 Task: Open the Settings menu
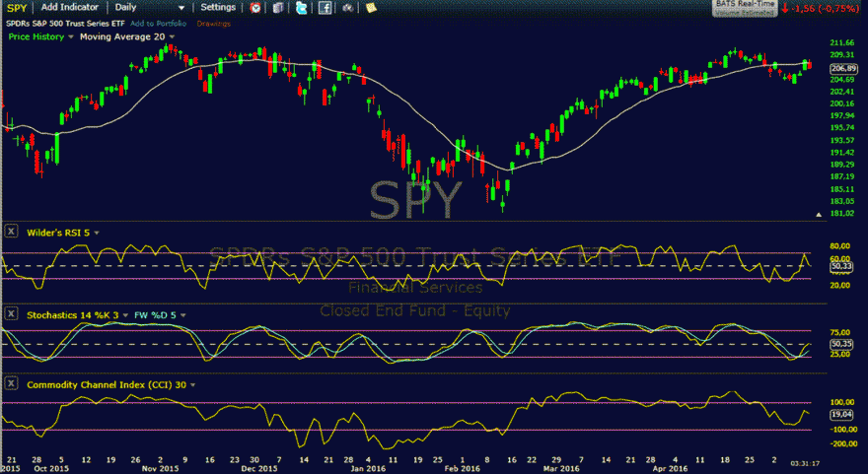point(218,7)
